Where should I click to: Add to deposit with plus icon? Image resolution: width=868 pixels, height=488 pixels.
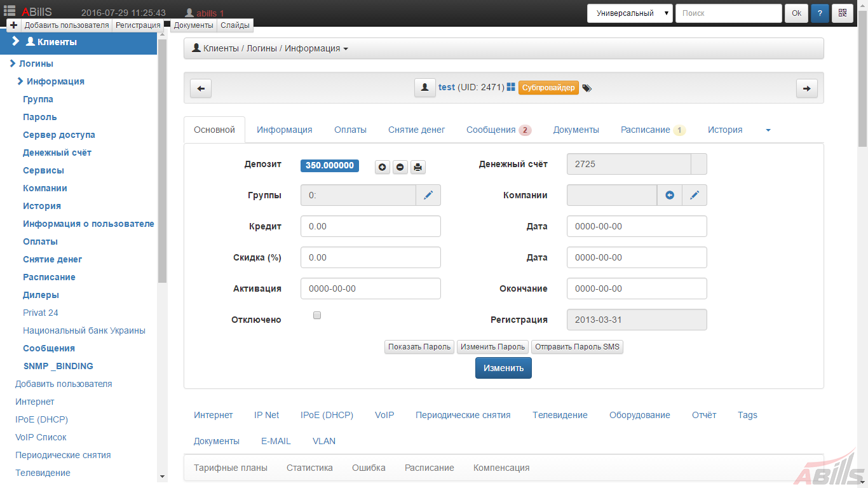pos(382,167)
